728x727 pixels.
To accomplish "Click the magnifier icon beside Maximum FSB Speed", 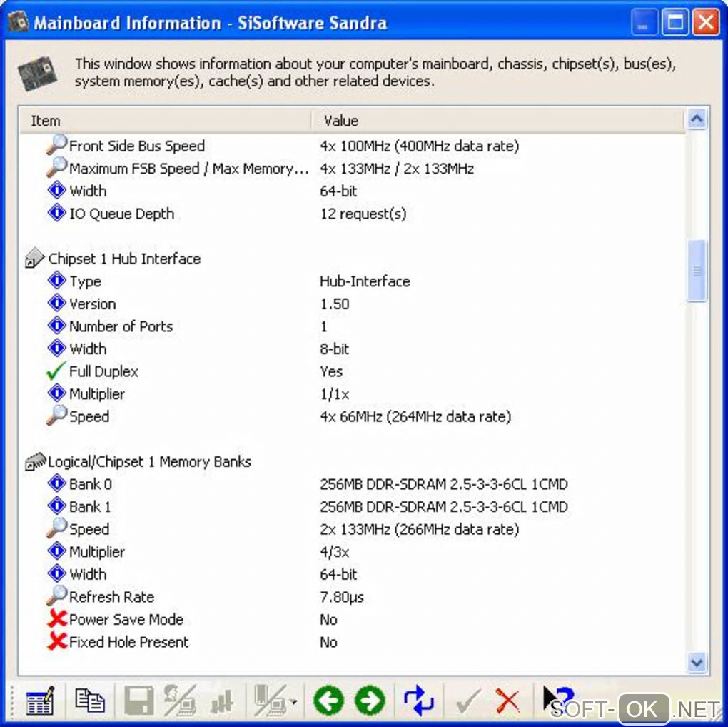I will (x=56, y=167).
